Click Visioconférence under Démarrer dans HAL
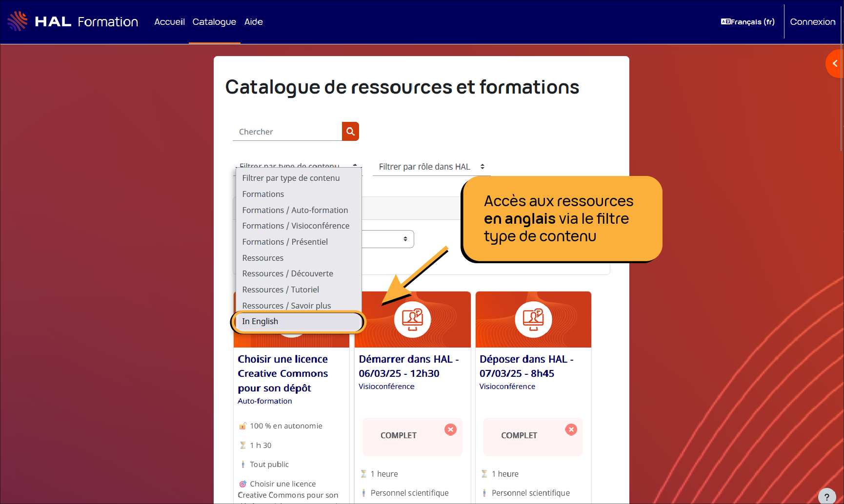 click(x=386, y=387)
